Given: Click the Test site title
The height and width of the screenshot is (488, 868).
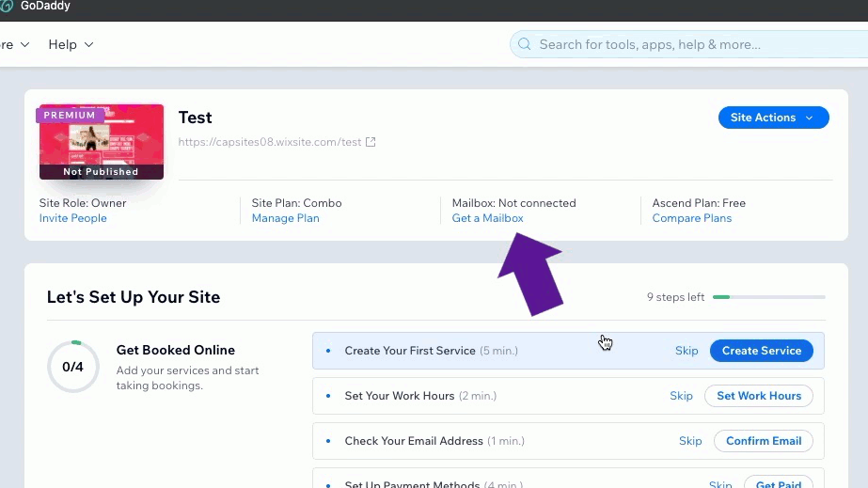Looking at the screenshot, I should [x=195, y=118].
